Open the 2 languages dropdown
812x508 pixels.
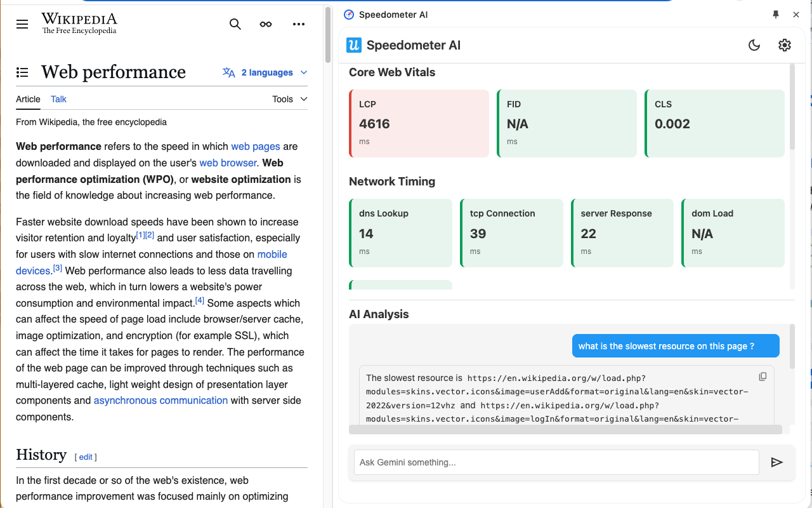[265, 72]
